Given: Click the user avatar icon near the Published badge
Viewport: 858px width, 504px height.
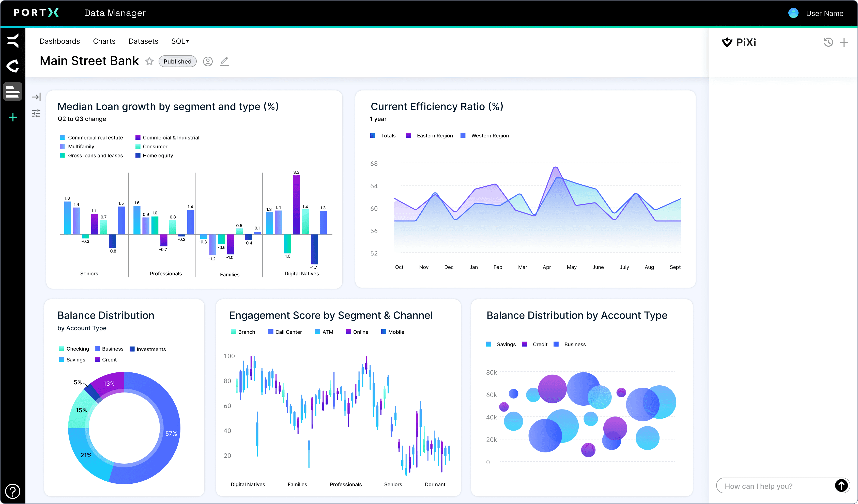Looking at the screenshot, I should [208, 61].
